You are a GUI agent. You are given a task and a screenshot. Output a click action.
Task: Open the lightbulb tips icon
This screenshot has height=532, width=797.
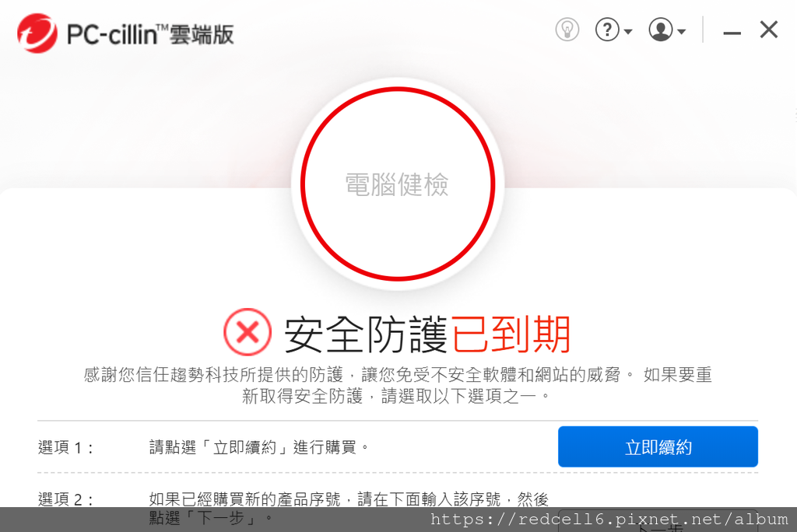[567, 30]
